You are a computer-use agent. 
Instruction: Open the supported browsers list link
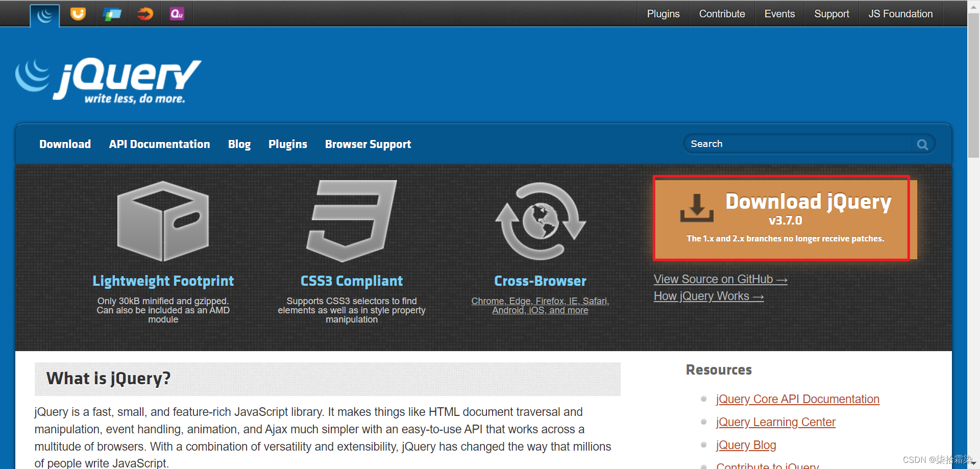coord(540,306)
